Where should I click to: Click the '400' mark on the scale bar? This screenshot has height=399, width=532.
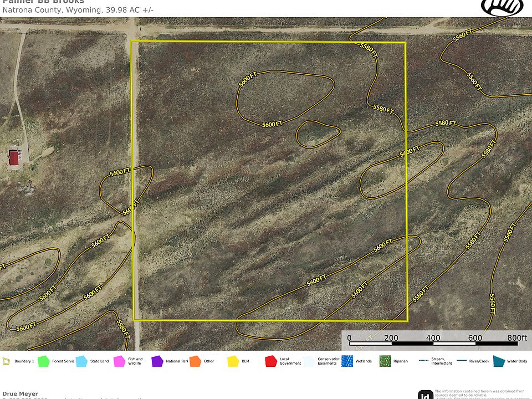coord(433,337)
